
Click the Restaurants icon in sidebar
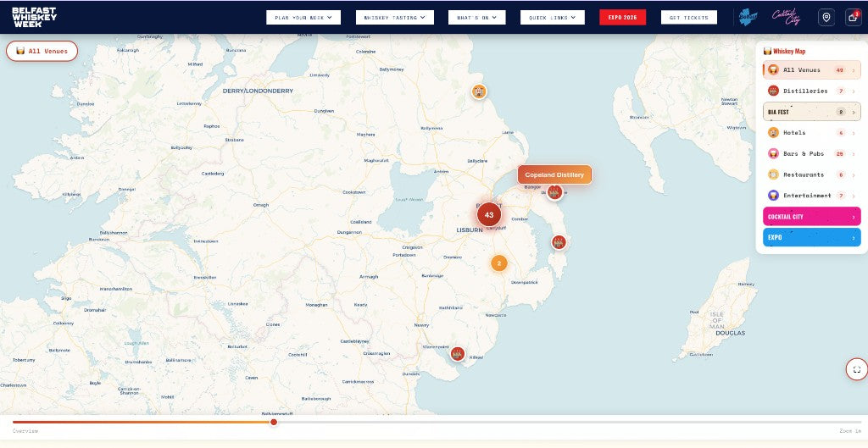773,174
